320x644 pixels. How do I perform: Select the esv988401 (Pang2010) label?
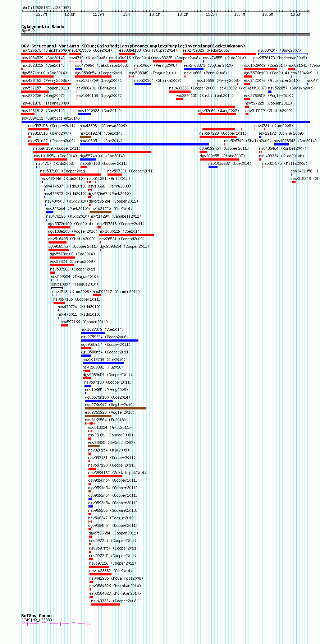98,88
